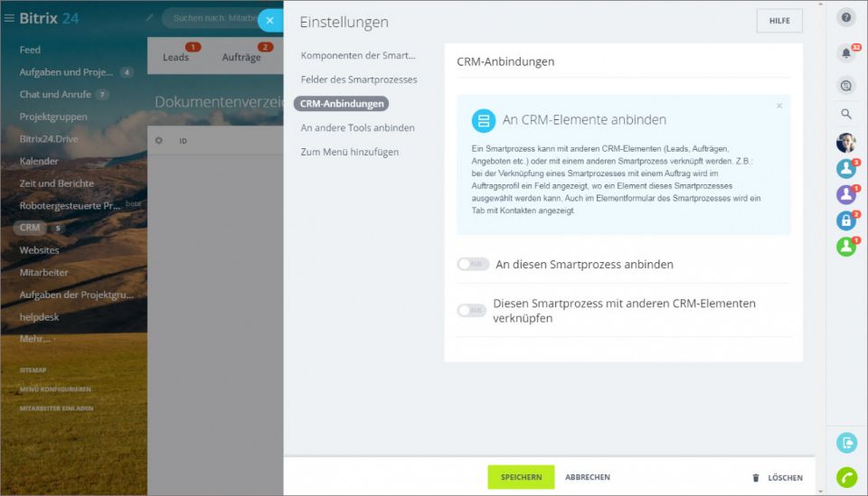Close the settings slider with blue X
The width and height of the screenshot is (868, 496).
coord(269,20)
